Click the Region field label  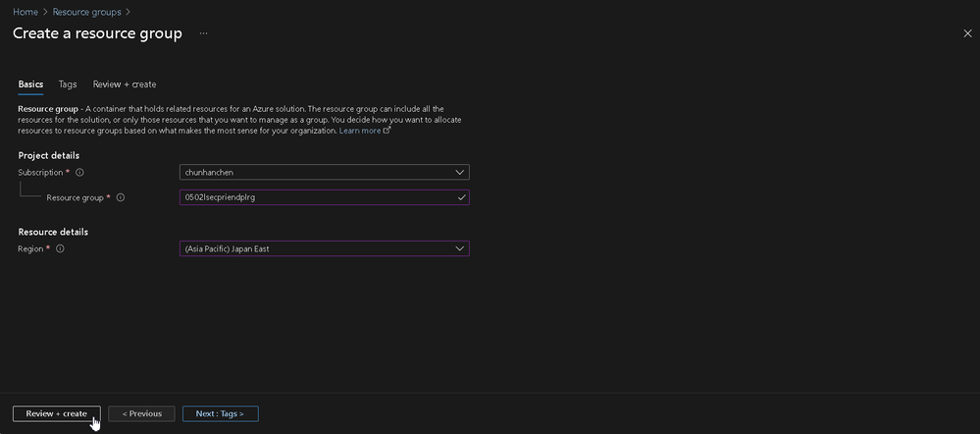coord(30,248)
